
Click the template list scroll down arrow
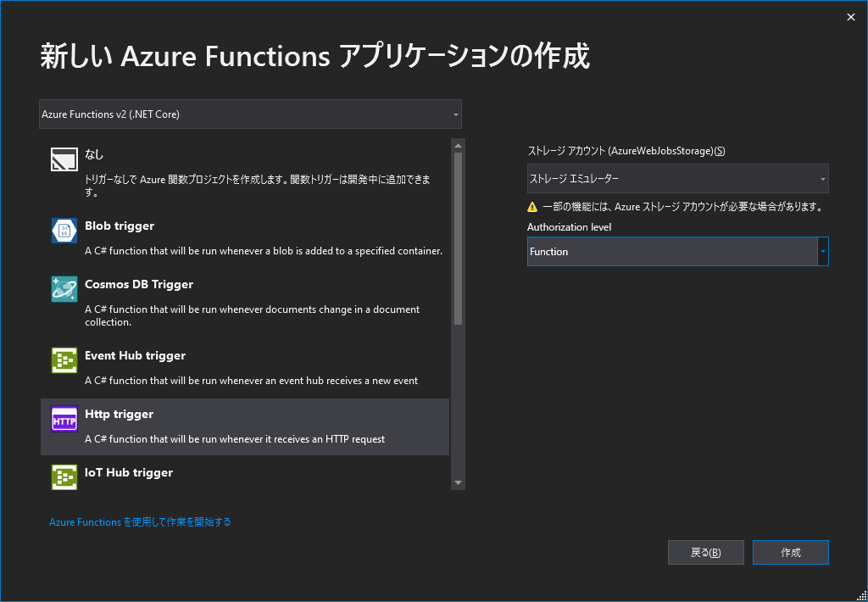458,483
